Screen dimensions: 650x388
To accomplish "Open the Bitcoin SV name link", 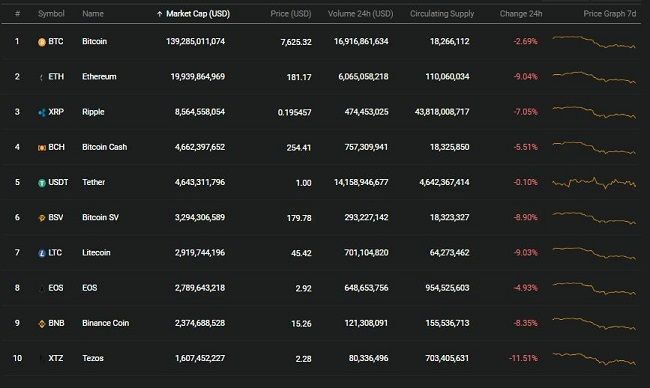I will tap(100, 218).
